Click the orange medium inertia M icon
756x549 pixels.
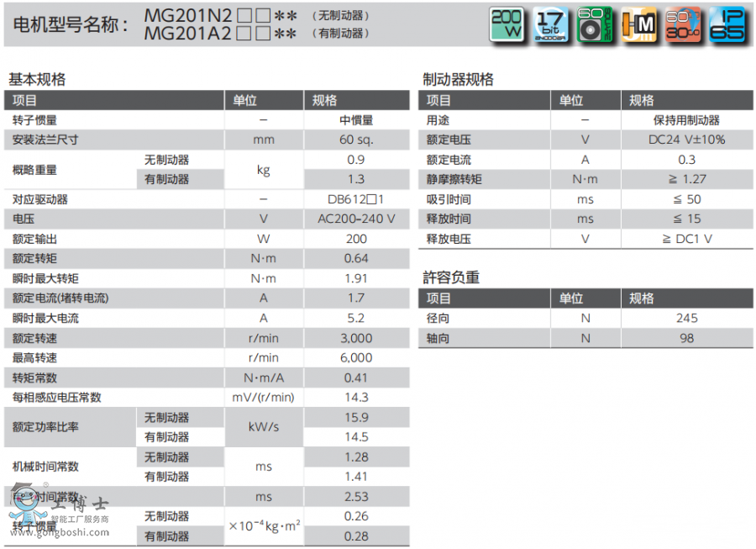click(x=639, y=24)
